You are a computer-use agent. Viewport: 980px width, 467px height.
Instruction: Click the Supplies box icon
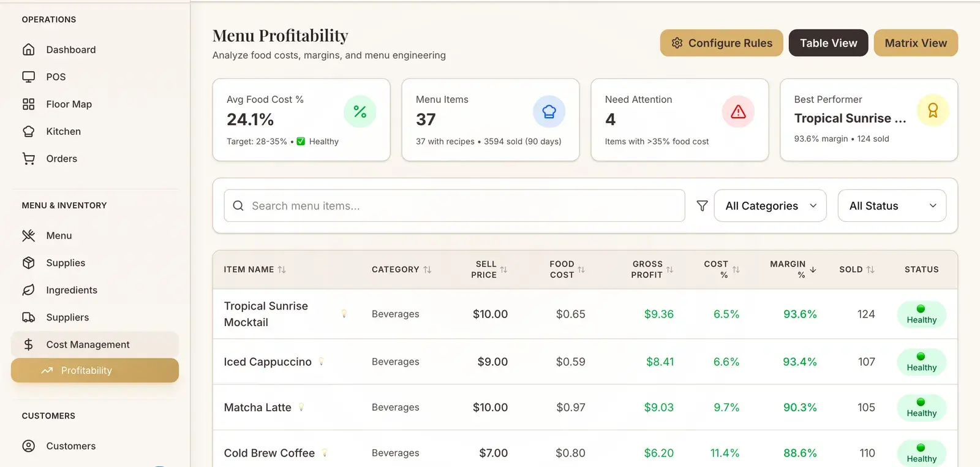tap(29, 263)
